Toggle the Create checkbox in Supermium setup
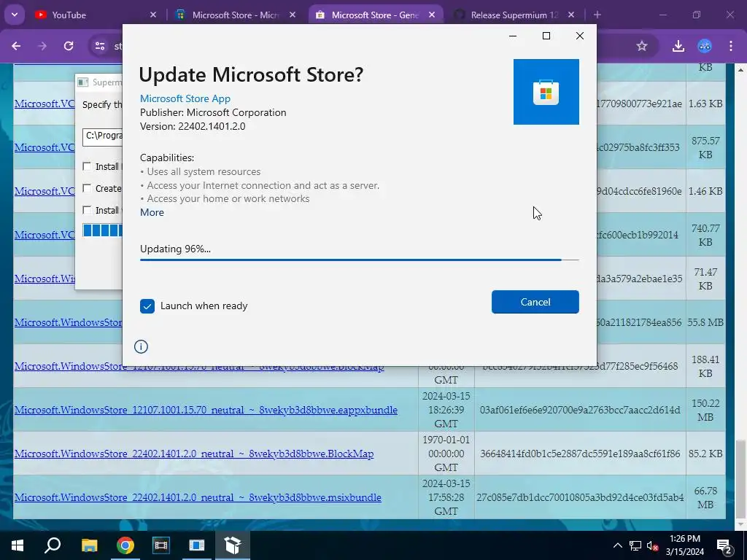Image resolution: width=747 pixels, height=560 pixels. pos(87,188)
